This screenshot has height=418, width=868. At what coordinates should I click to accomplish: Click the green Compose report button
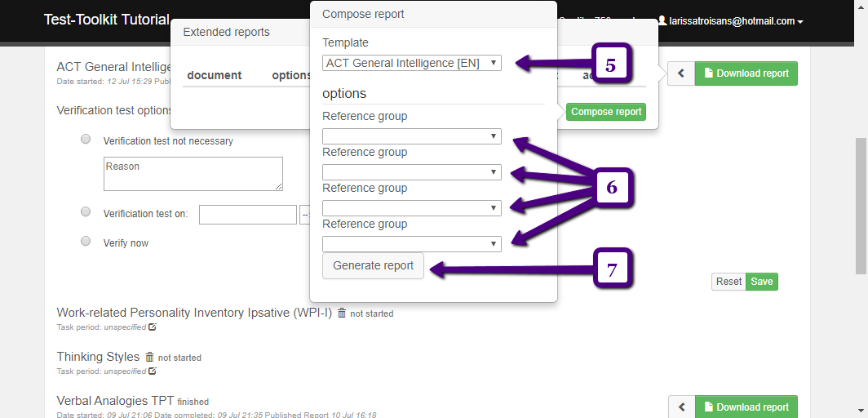606,112
